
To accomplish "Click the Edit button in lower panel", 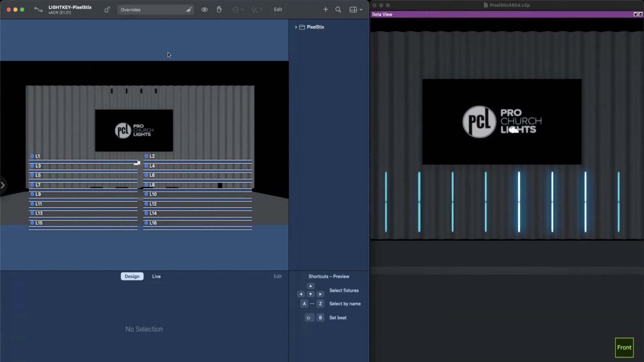I will point(277,276).
